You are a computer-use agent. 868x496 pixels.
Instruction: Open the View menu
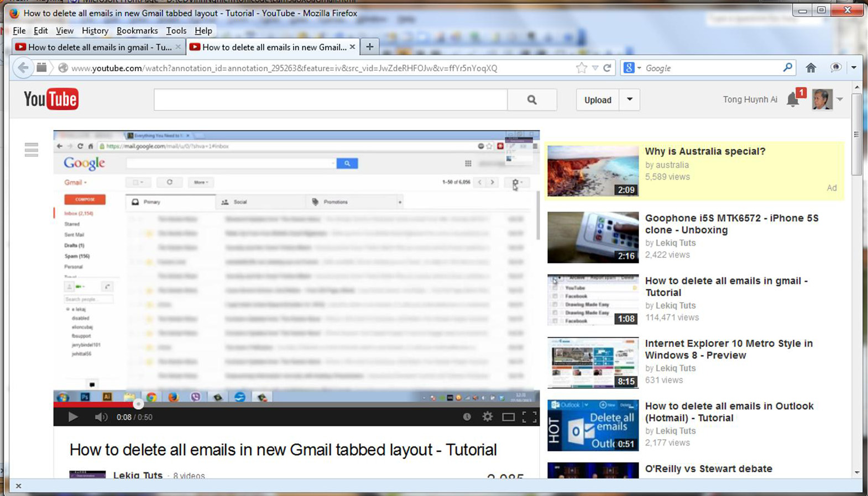click(65, 31)
